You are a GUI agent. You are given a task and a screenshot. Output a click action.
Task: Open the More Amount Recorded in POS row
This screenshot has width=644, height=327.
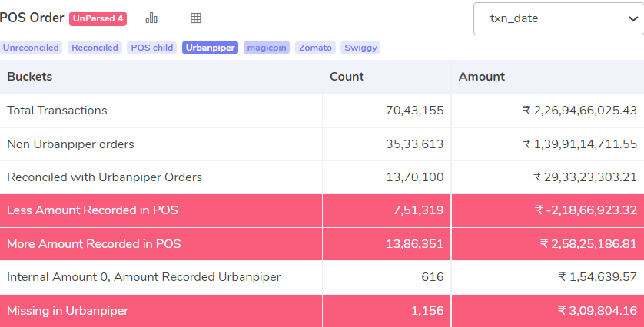pos(322,244)
